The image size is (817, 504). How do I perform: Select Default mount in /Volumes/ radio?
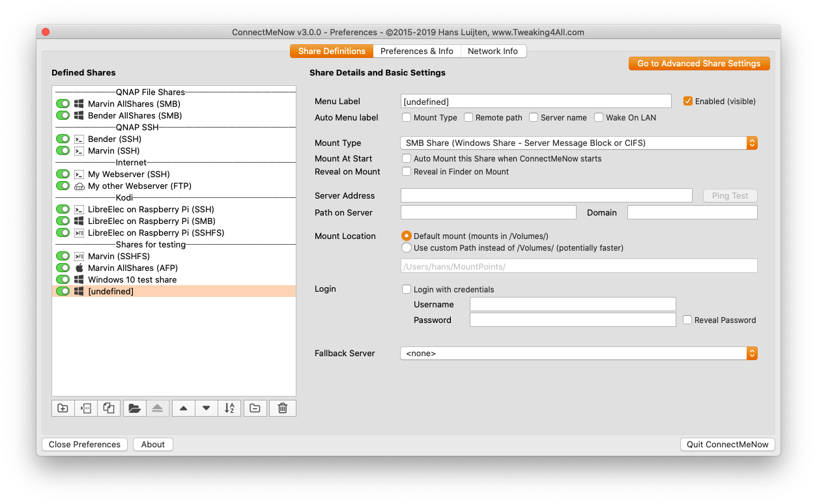click(x=407, y=236)
